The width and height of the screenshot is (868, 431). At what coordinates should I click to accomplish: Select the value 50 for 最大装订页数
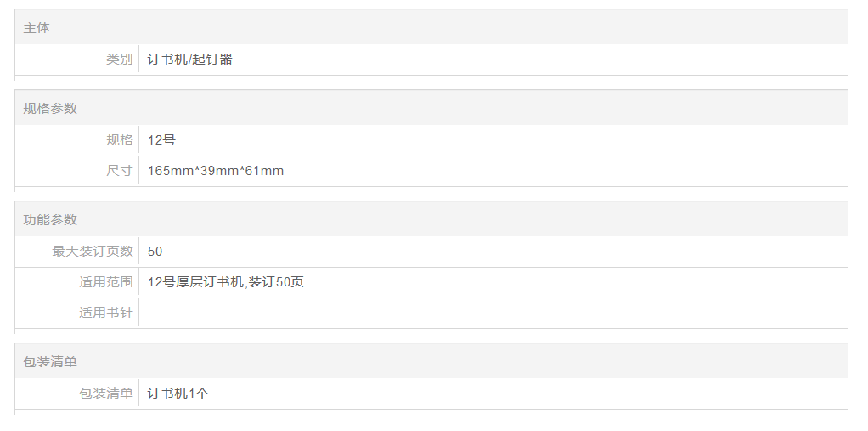point(155,252)
